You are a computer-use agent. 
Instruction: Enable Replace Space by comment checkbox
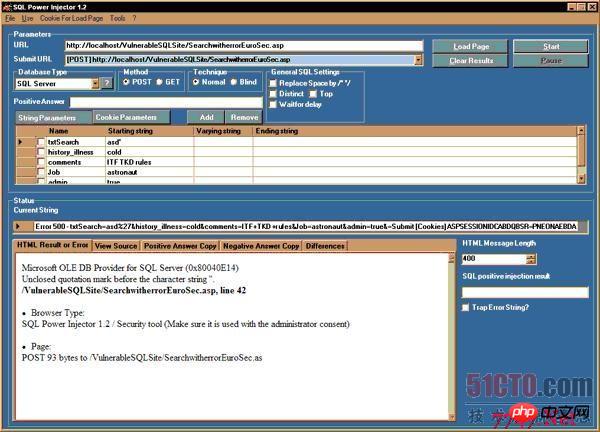pos(273,83)
